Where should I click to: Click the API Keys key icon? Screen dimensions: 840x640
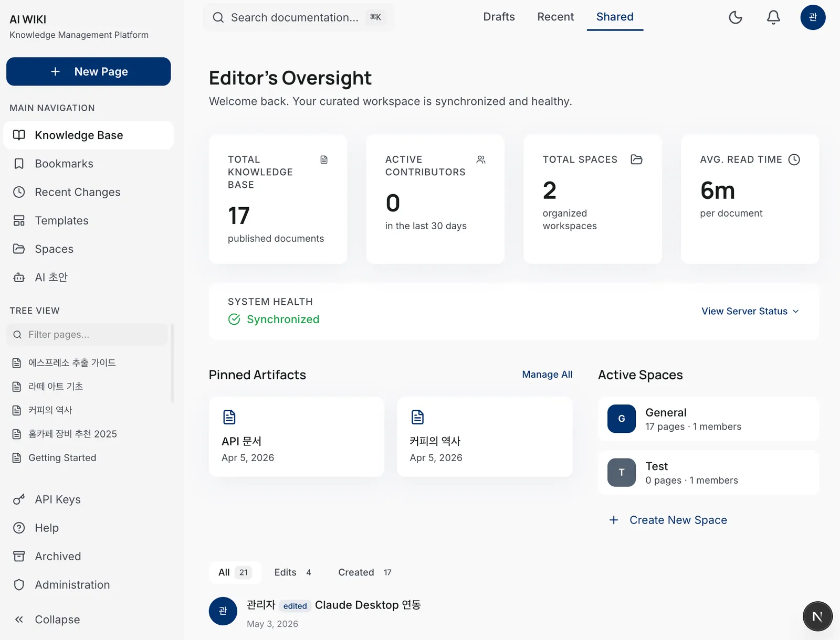coord(19,499)
